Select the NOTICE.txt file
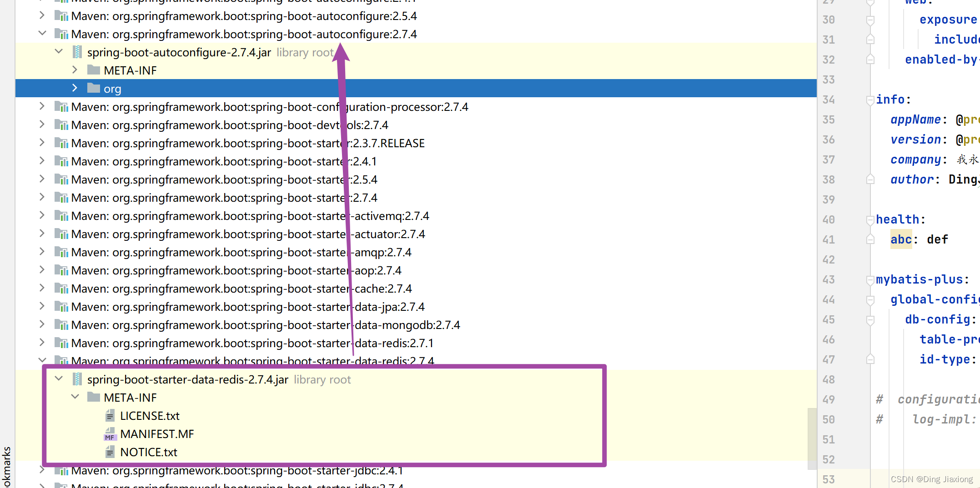The height and width of the screenshot is (488, 980). [149, 452]
